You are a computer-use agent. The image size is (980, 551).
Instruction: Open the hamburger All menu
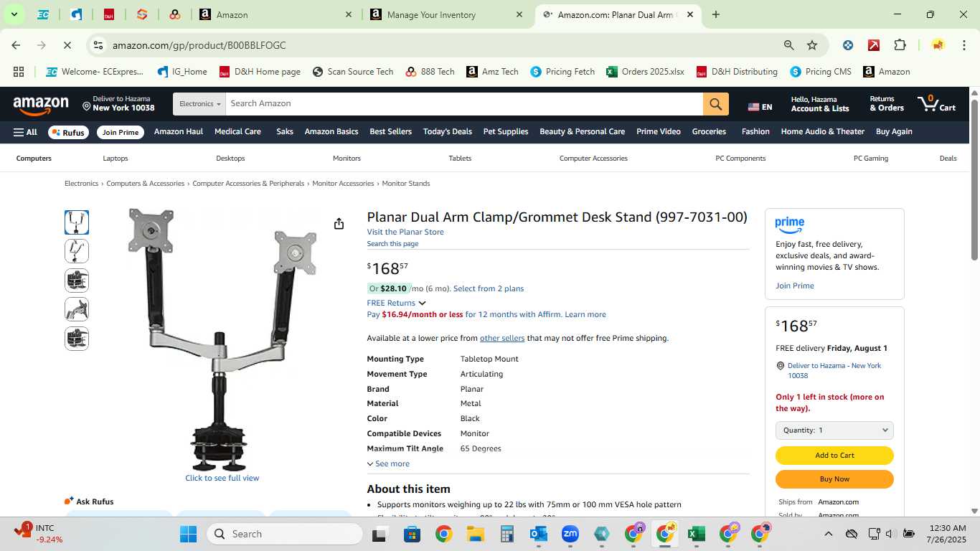coord(25,132)
